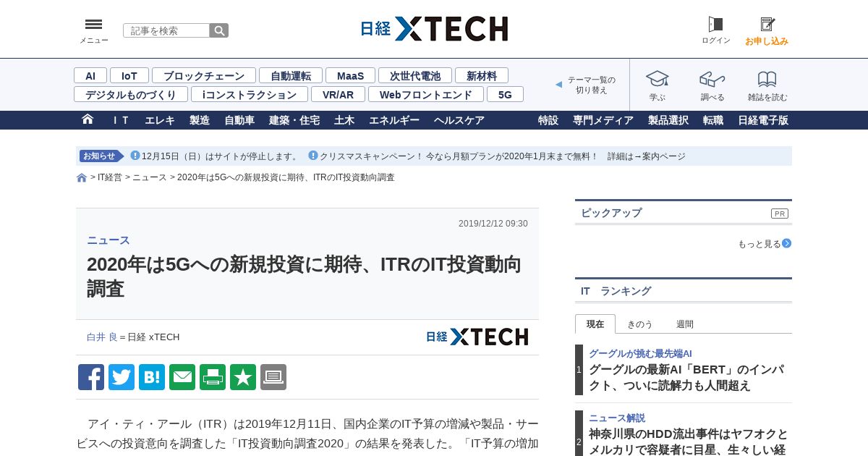Select the AI theme tag
This screenshot has height=456, width=868.
click(x=90, y=75)
